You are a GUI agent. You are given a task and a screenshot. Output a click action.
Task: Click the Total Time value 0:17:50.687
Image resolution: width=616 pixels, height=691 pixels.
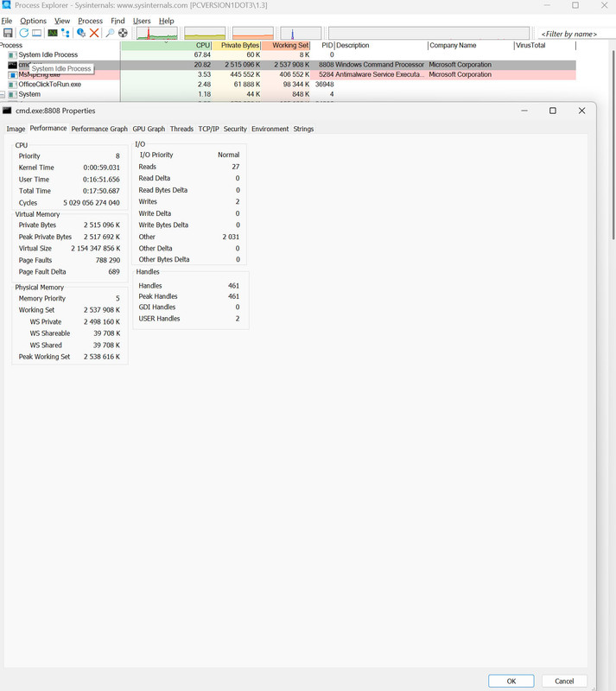pyautogui.click(x=101, y=191)
